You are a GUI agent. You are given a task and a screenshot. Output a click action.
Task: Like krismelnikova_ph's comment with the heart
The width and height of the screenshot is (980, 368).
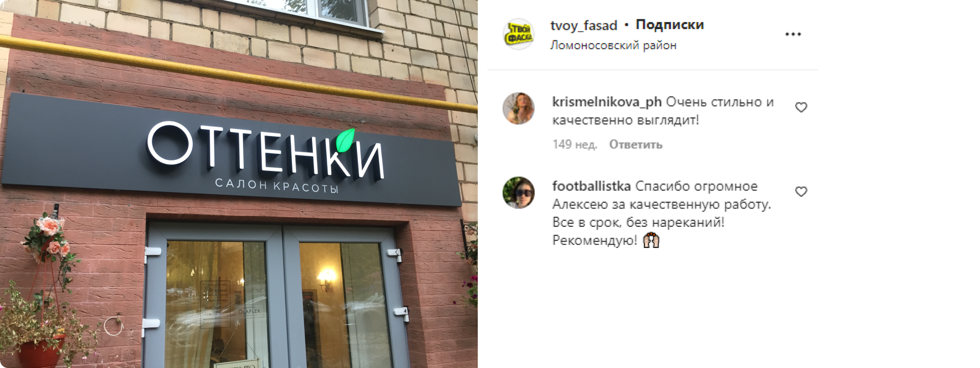pyautogui.click(x=801, y=107)
